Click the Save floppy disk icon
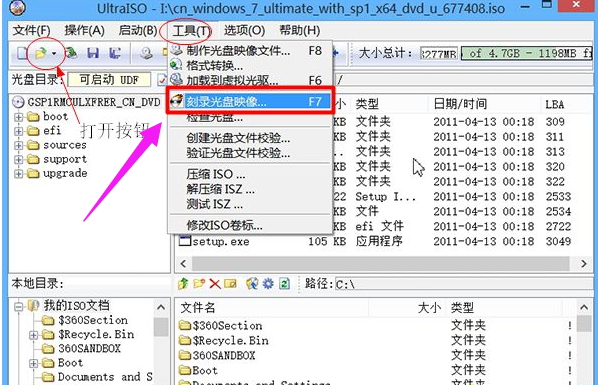The width and height of the screenshot is (598, 385). click(x=93, y=53)
